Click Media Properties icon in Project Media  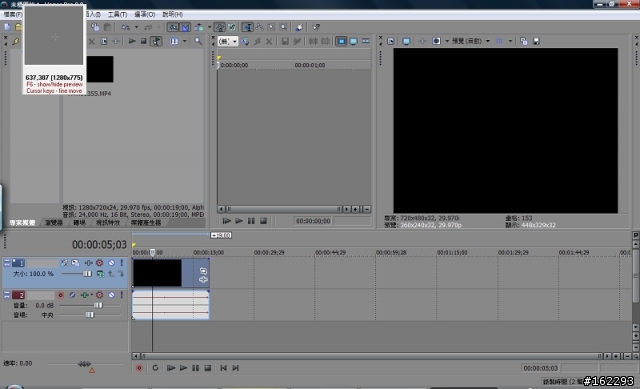[x=104, y=41]
